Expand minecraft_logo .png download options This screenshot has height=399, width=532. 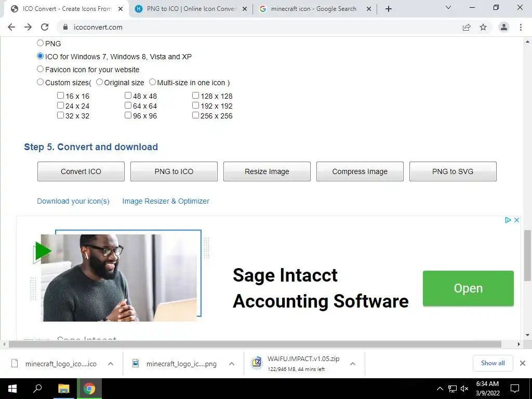232,364
